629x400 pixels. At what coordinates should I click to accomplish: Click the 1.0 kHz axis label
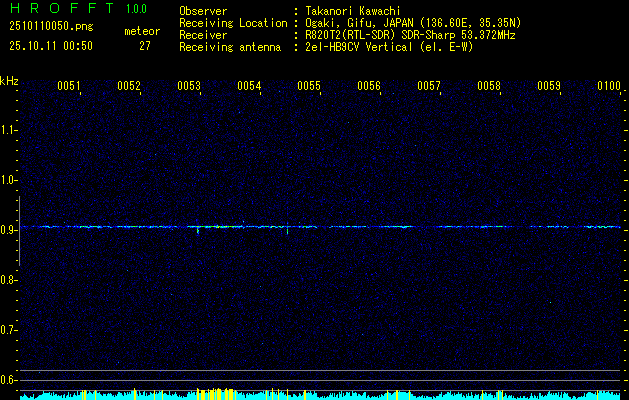(8, 180)
